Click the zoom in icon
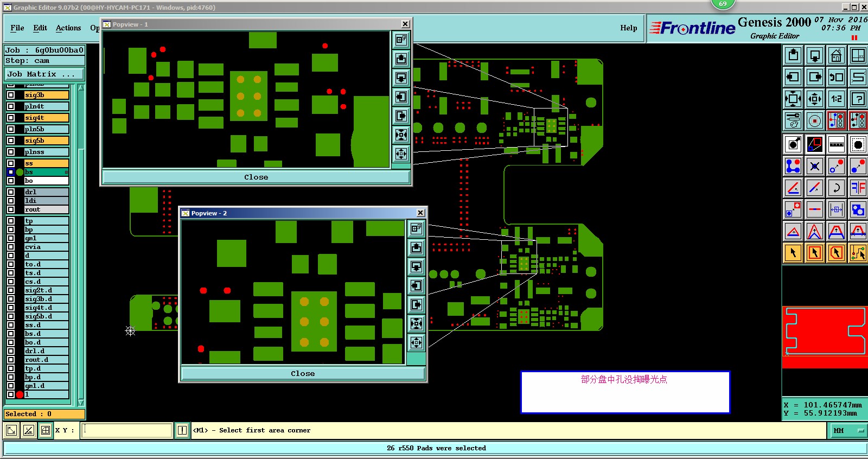The width and height of the screenshot is (868, 459). click(x=793, y=99)
